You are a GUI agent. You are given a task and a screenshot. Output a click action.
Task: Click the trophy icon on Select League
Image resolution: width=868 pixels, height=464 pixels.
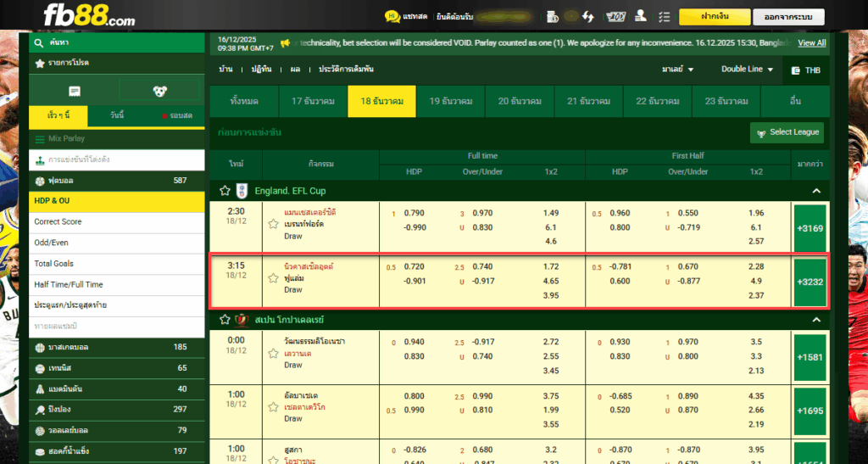(761, 133)
